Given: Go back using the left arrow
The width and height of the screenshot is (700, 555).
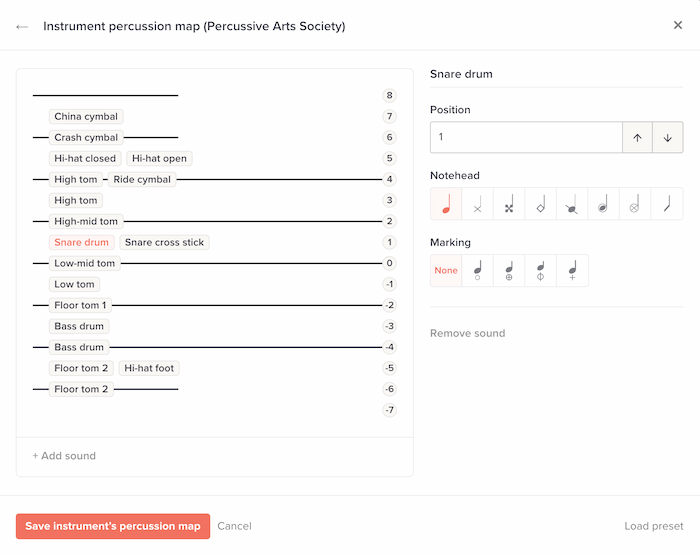Looking at the screenshot, I should 22,26.
